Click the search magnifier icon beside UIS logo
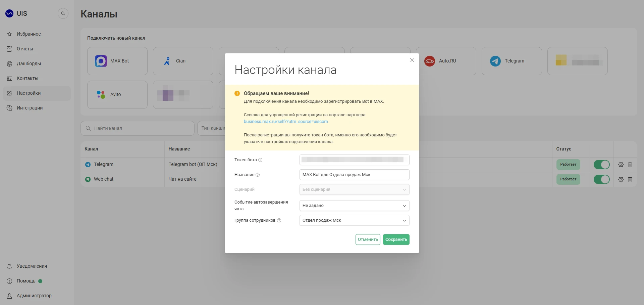This screenshot has width=644, height=305. (63, 13)
